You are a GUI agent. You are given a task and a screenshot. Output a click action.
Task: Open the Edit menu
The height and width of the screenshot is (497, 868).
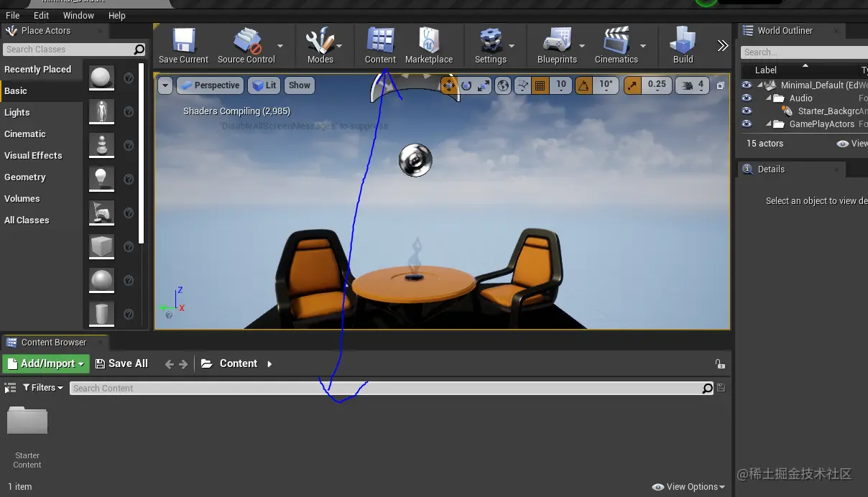pos(42,15)
